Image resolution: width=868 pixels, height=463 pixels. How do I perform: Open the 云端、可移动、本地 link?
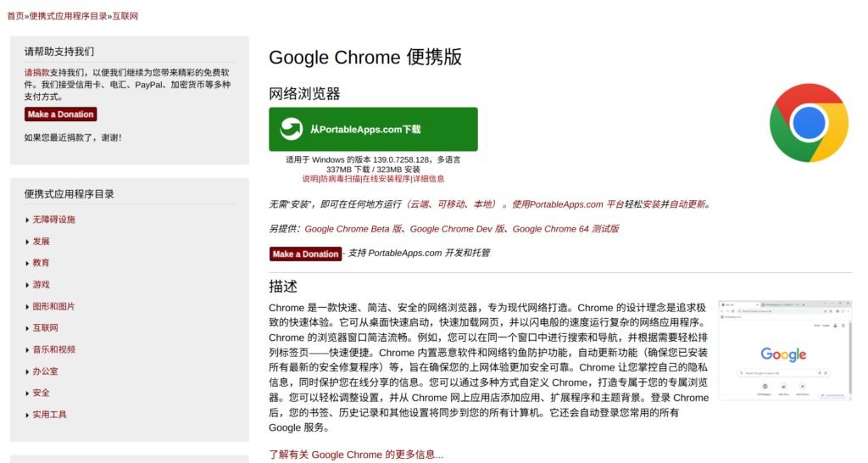[x=452, y=204]
